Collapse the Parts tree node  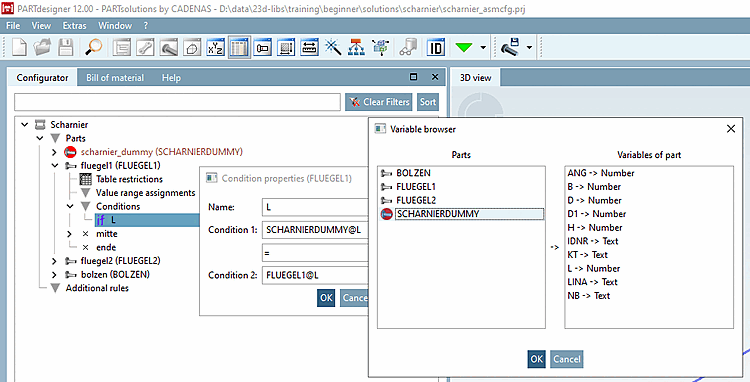40,139
